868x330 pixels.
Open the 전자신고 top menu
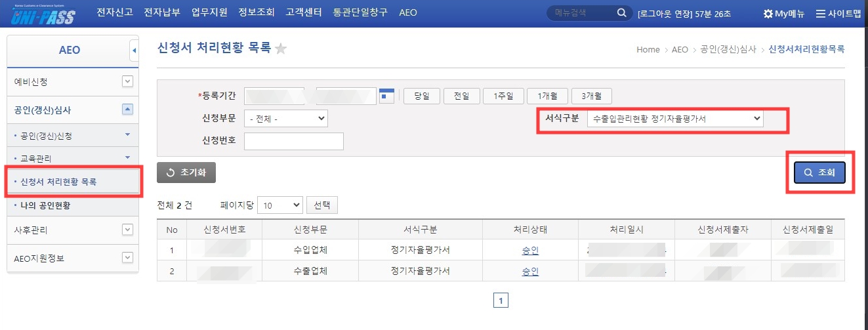coord(115,12)
